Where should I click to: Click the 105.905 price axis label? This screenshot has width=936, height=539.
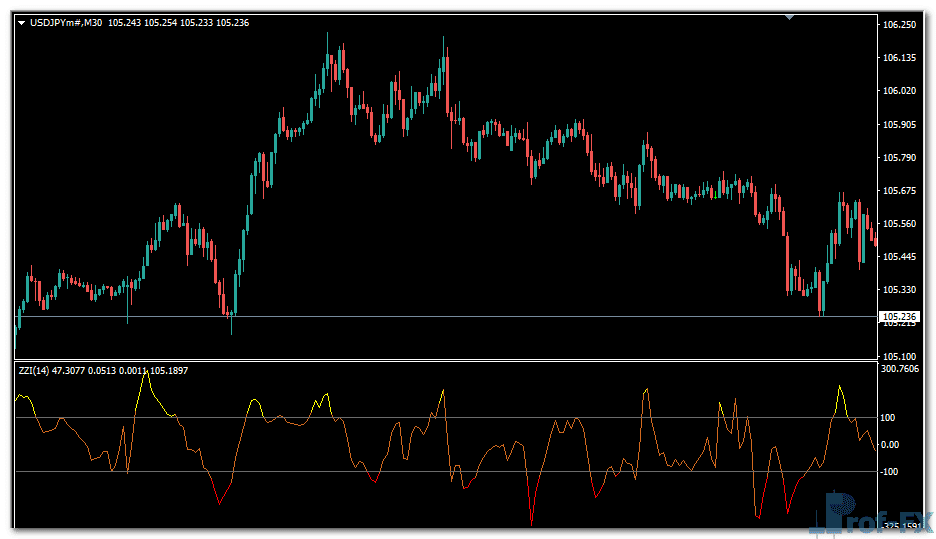coord(899,125)
